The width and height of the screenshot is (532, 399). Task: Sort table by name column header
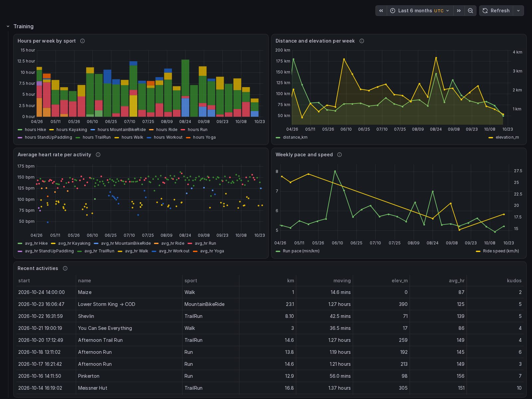pos(84,281)
